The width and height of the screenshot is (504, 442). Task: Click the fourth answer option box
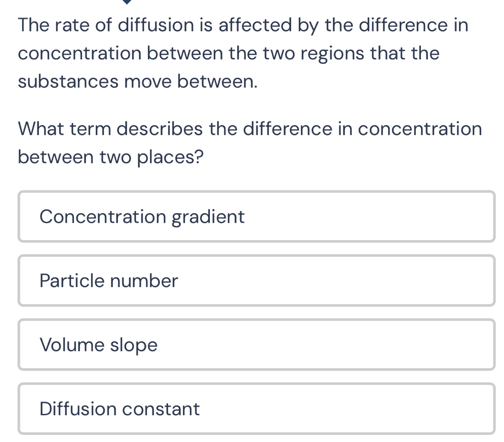(257, 409)
